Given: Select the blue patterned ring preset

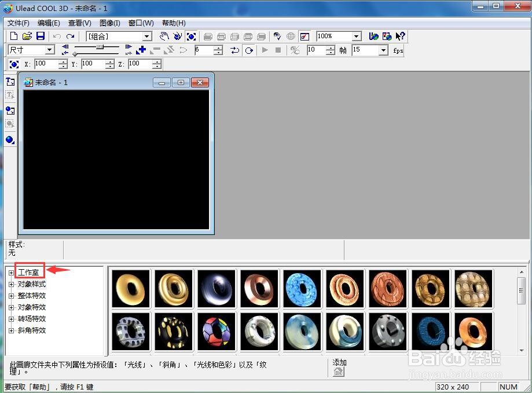Looking at the screenshot, I should [x=302, y=289].
